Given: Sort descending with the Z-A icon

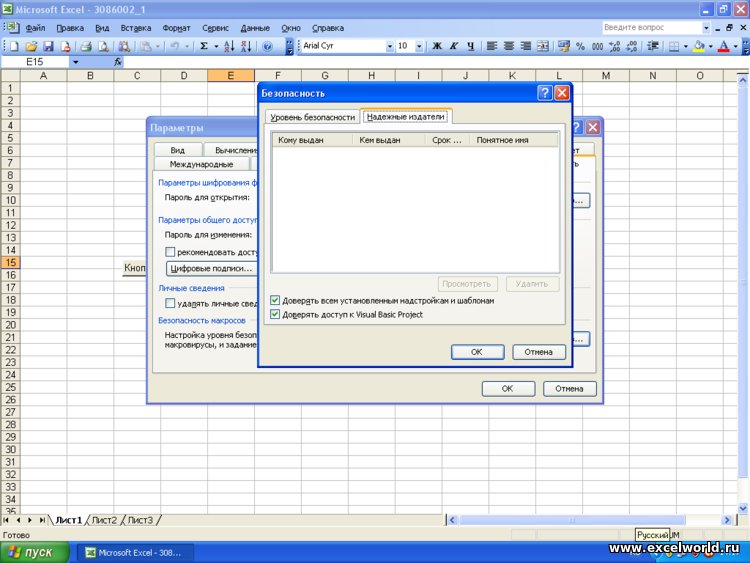Looking at the screenshot, I should [246, 46].
